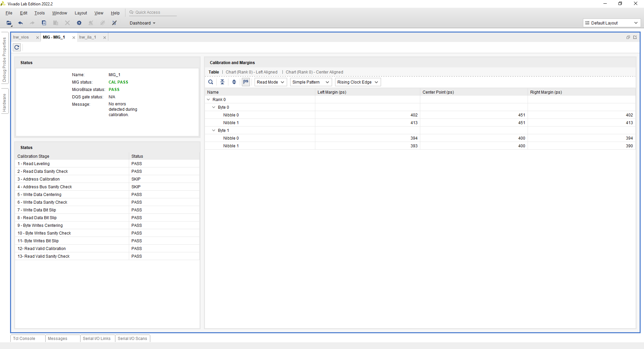
Task: Open the Rising Clock Edge dropdown
Action: [x=358, y=82]
